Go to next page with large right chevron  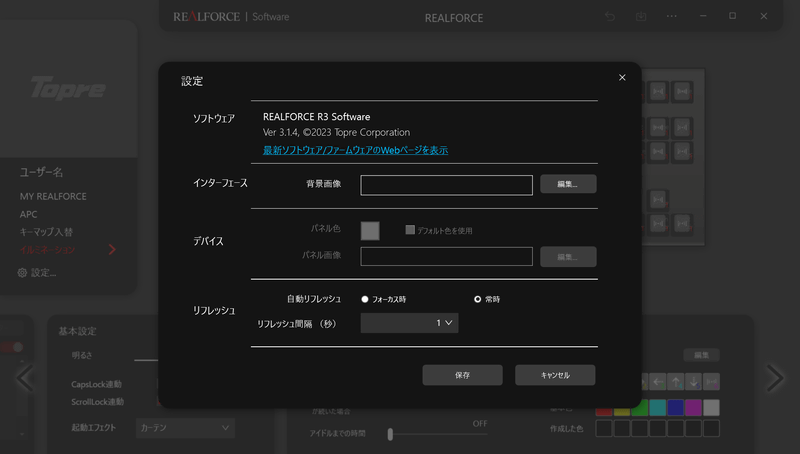click(x=775, y=378)
